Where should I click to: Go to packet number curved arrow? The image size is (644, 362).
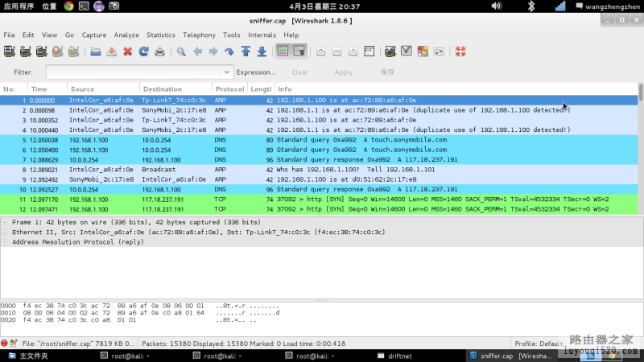pos(229,51)
